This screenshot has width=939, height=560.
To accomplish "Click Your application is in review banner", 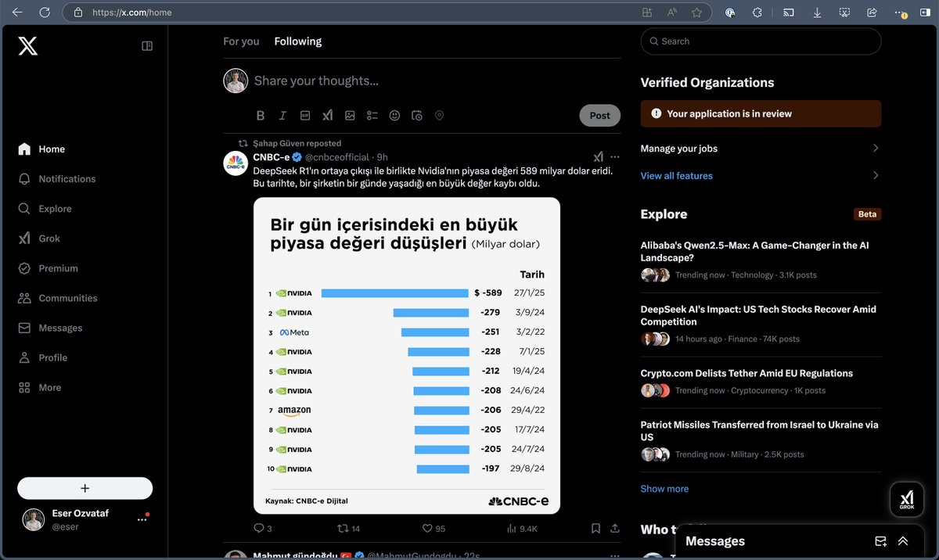I will click(x=761, y=113).
